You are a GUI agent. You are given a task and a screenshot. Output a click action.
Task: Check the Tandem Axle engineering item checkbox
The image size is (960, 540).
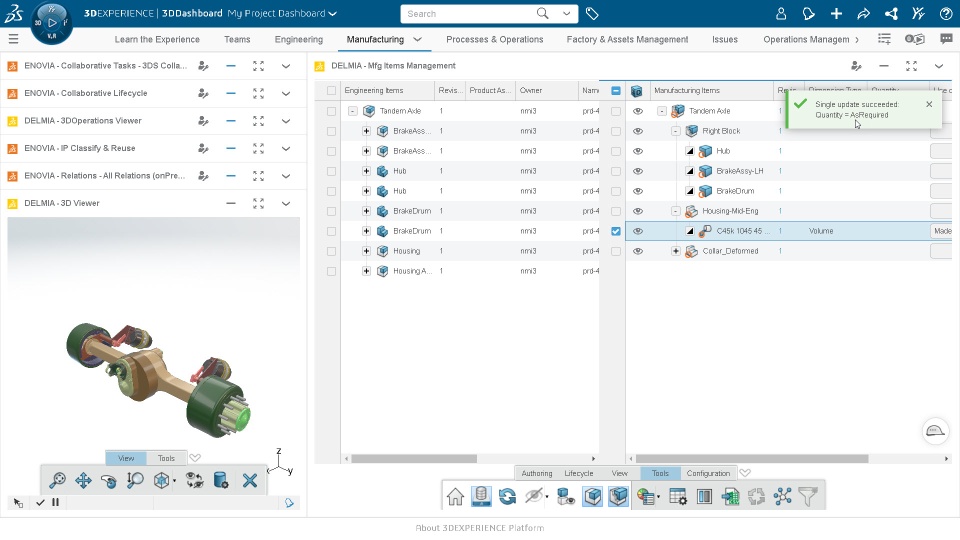[331, 111]
